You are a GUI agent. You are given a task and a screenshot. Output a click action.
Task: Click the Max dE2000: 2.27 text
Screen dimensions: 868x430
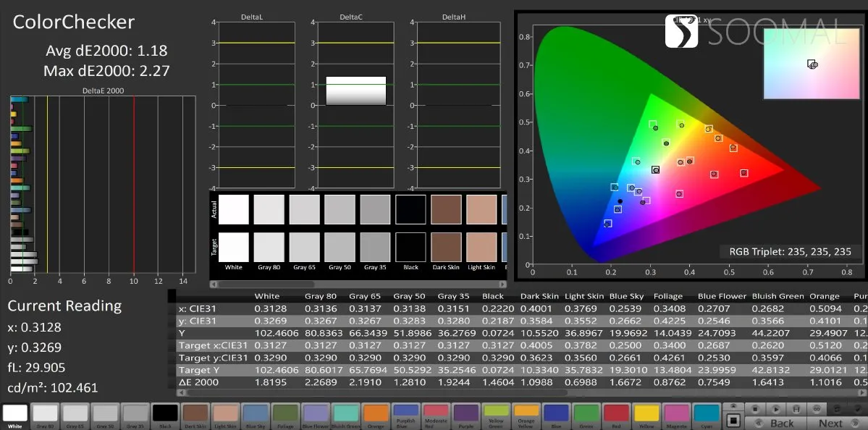[106, 71]
